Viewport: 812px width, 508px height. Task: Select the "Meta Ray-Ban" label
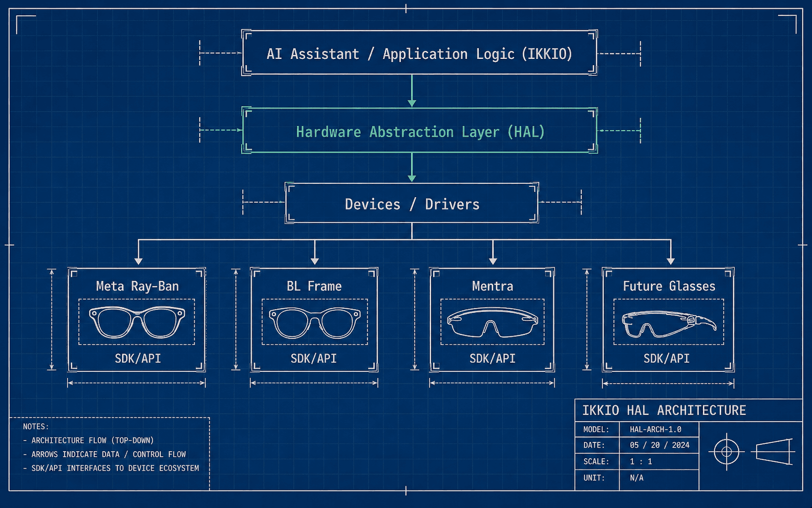pyautogui.click(x=137, y=286)
